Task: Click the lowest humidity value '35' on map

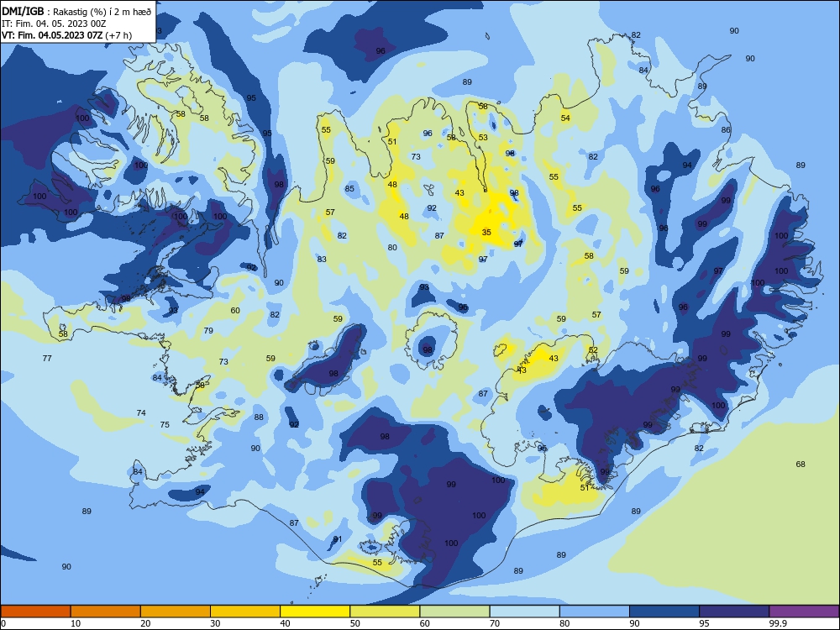Action: tap(486, 232)
